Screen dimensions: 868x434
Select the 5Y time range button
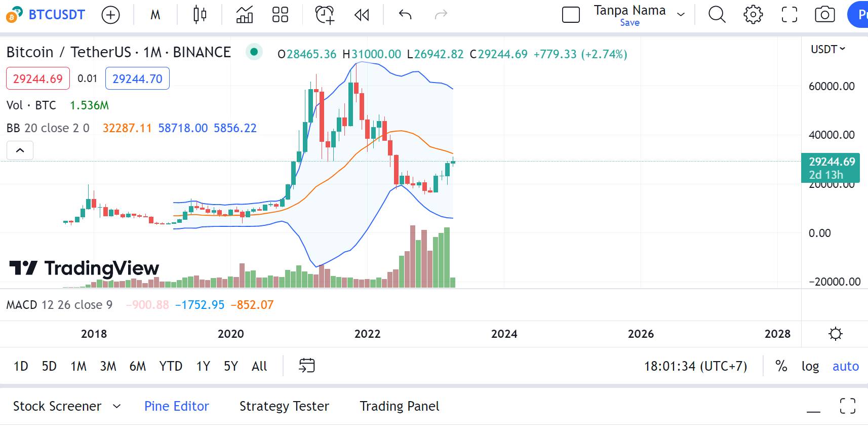230,366
